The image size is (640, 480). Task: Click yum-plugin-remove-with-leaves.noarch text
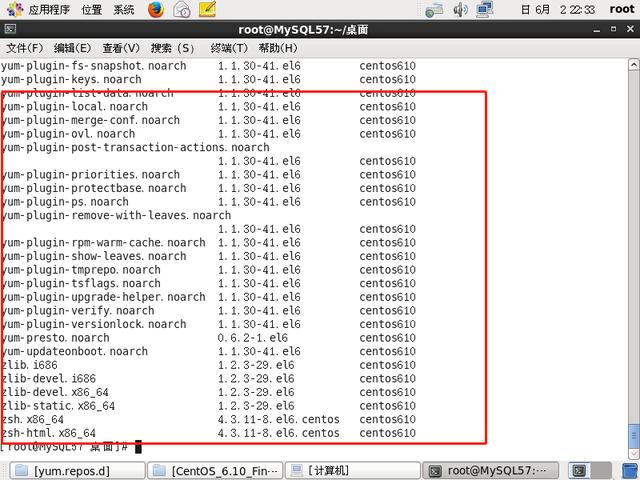(x=116, y=215)
